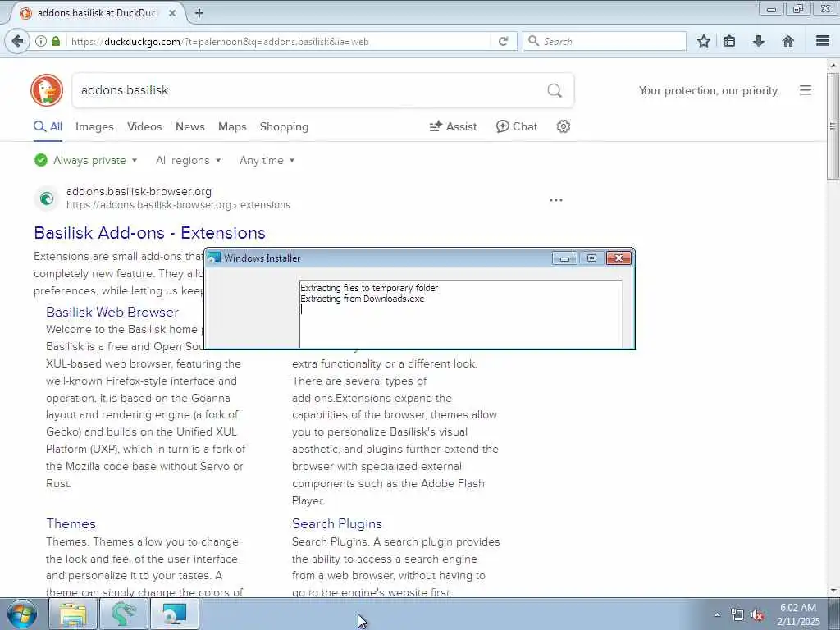
Task: Click the Windows Installer log text area
Action: click(461, 314)
